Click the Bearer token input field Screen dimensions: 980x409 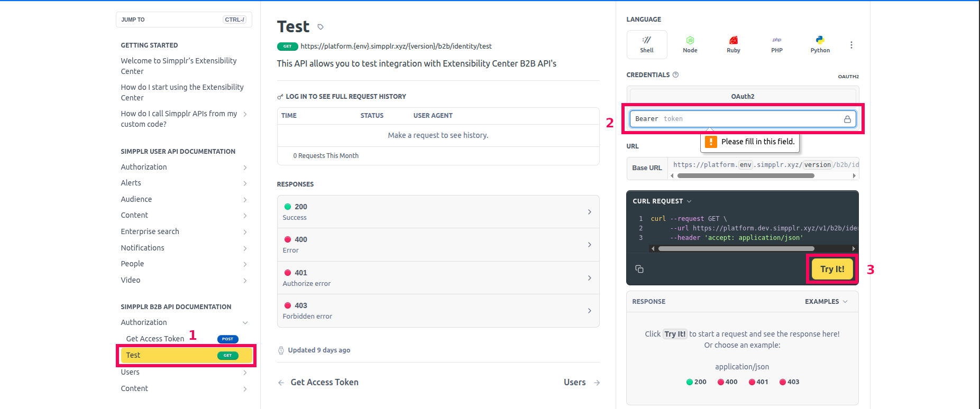click(743, 119)
